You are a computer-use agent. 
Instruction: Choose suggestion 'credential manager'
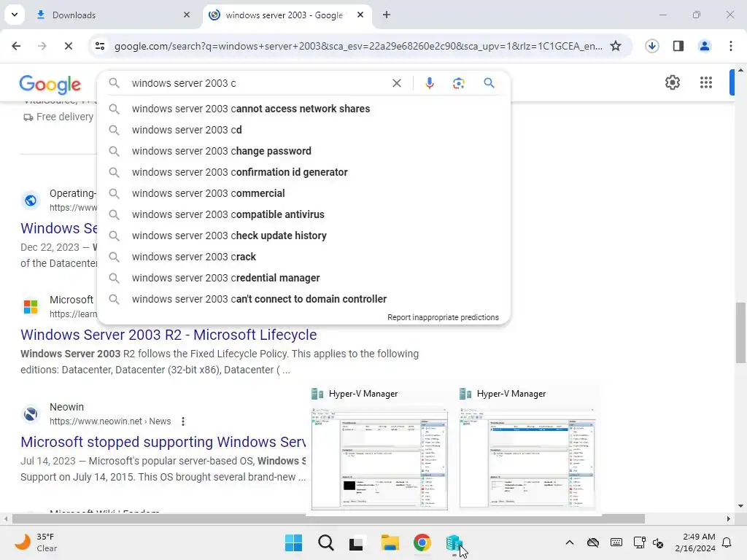tap(303, 278)
